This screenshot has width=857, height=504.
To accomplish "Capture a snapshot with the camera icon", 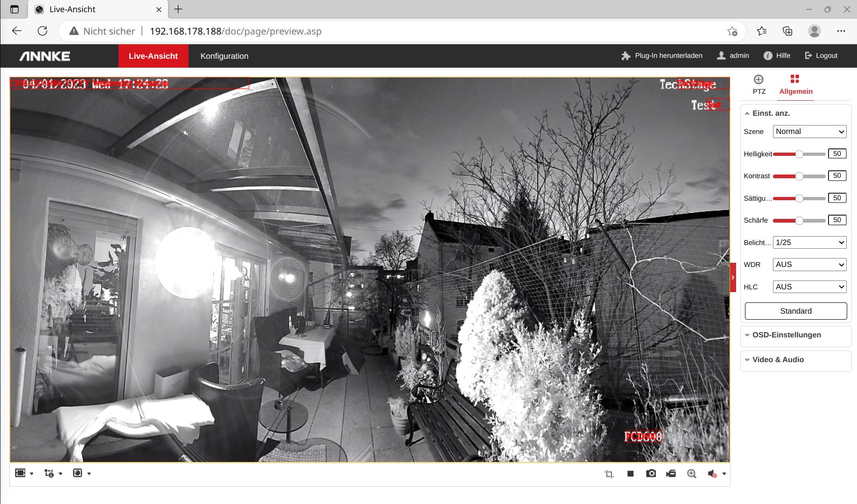I will click(651, 474).
